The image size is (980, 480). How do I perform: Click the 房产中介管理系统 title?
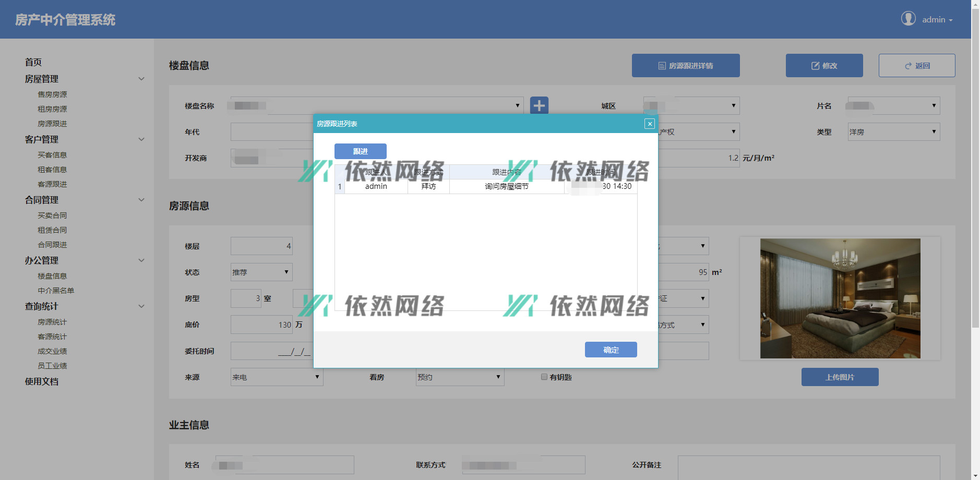tap(65, 20)
